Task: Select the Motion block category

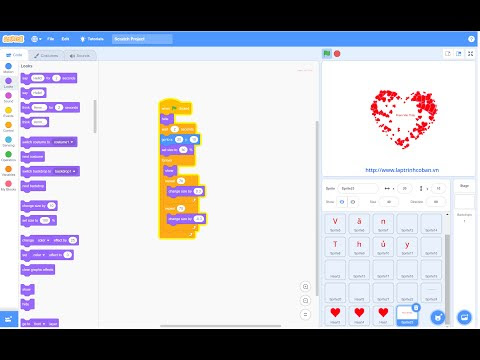Action: coord(9,68)
